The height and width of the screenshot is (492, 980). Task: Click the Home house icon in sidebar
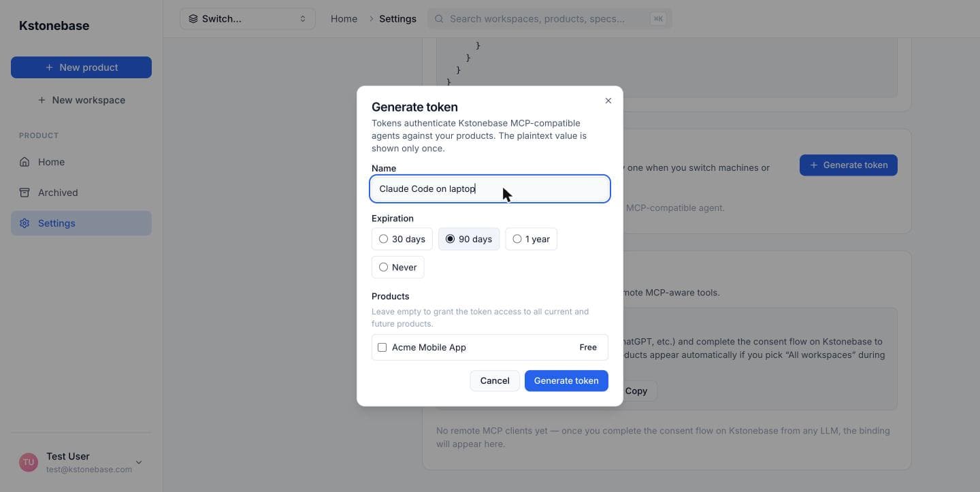[x=24, y=162]
